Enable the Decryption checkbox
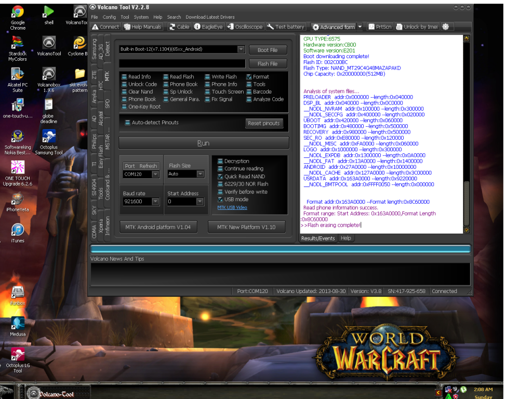Image resolution: width=532 pixels, height=399 pixels. (220, 161)
